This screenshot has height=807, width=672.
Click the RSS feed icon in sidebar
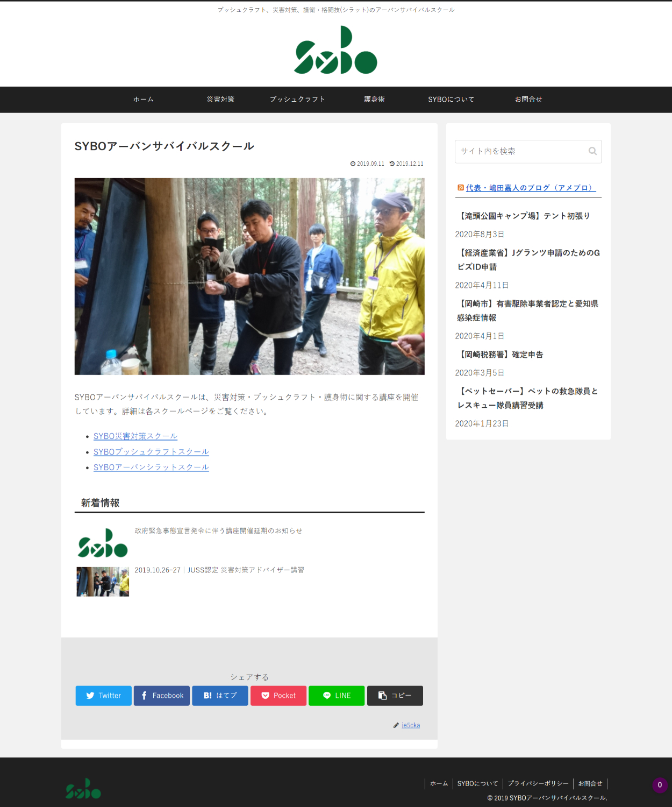[461, 188]
